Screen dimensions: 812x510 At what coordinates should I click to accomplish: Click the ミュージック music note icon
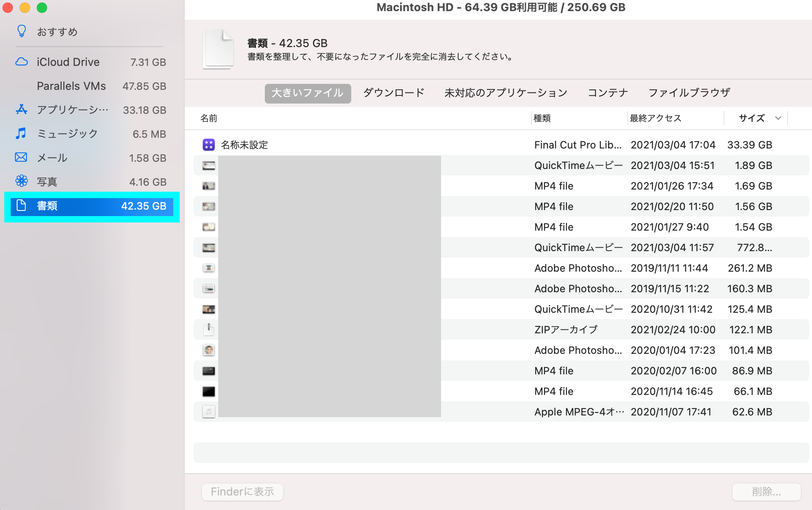click(x=21, y=133)
